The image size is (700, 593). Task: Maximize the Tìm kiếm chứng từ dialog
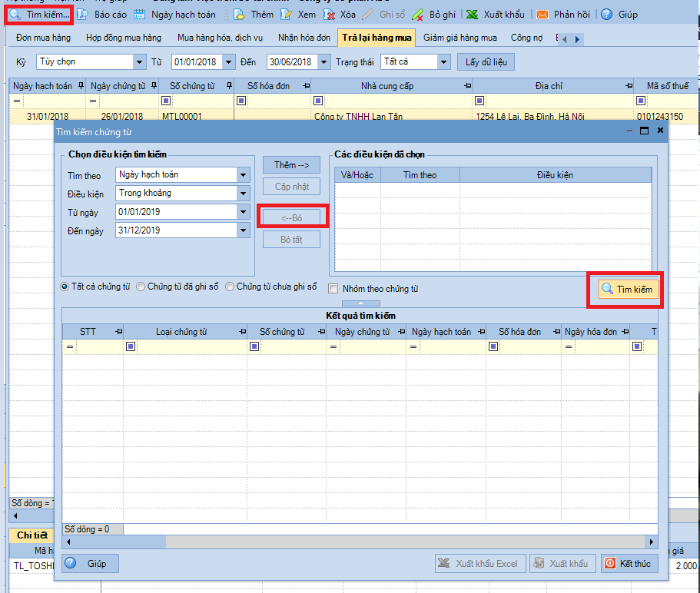[x=644, y=131]
